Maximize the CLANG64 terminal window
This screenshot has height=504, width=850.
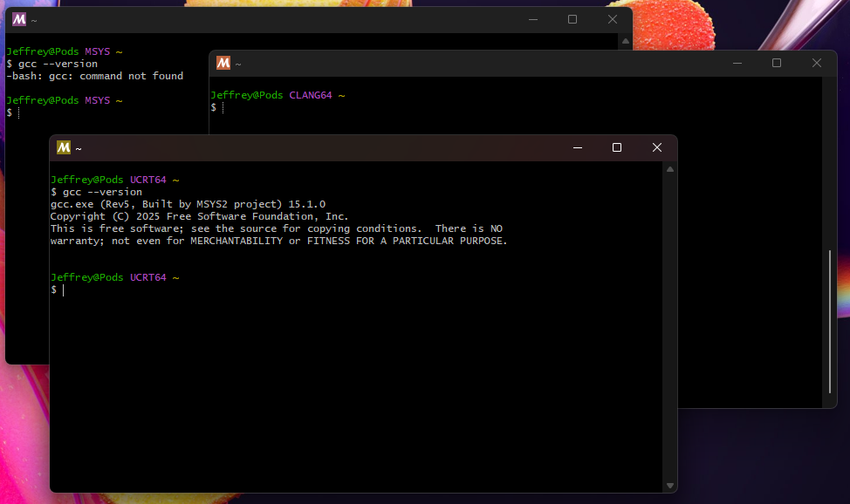(777, 64)
